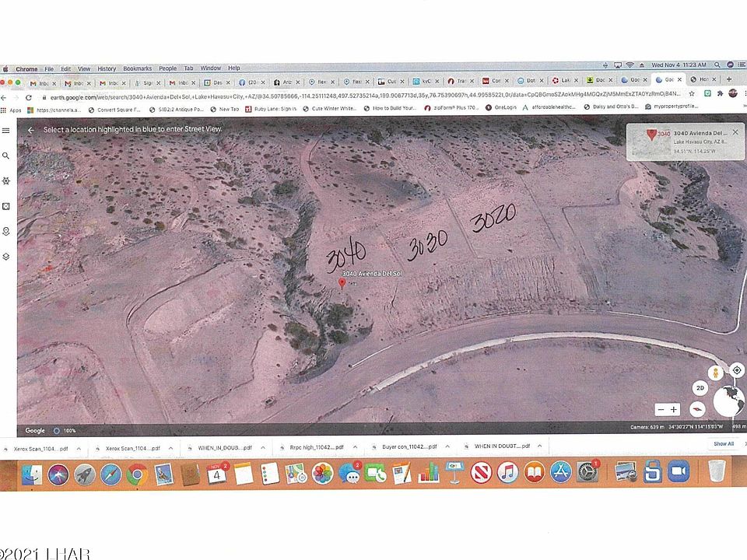
Task: Click the 3040 Avienda Del Sol map label
Action: point(372,274)
